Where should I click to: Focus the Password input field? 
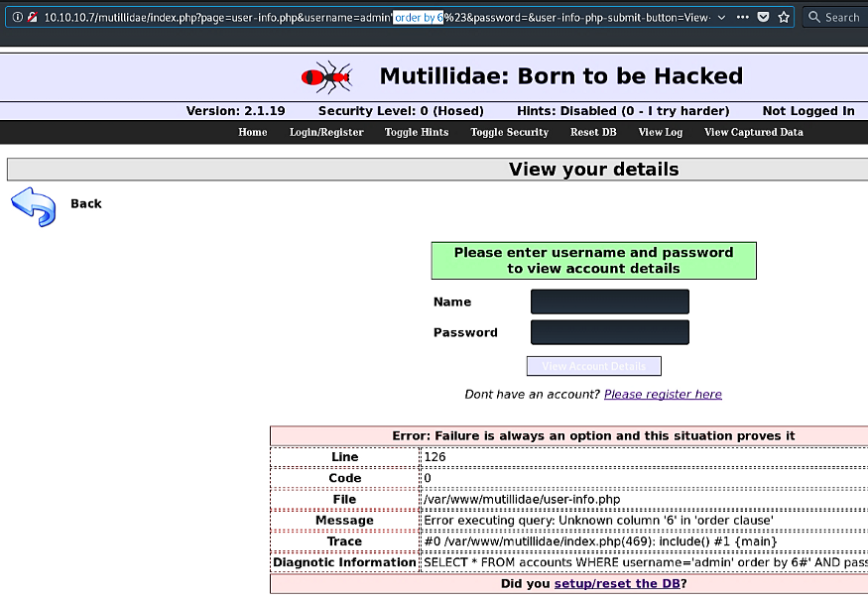609,332
